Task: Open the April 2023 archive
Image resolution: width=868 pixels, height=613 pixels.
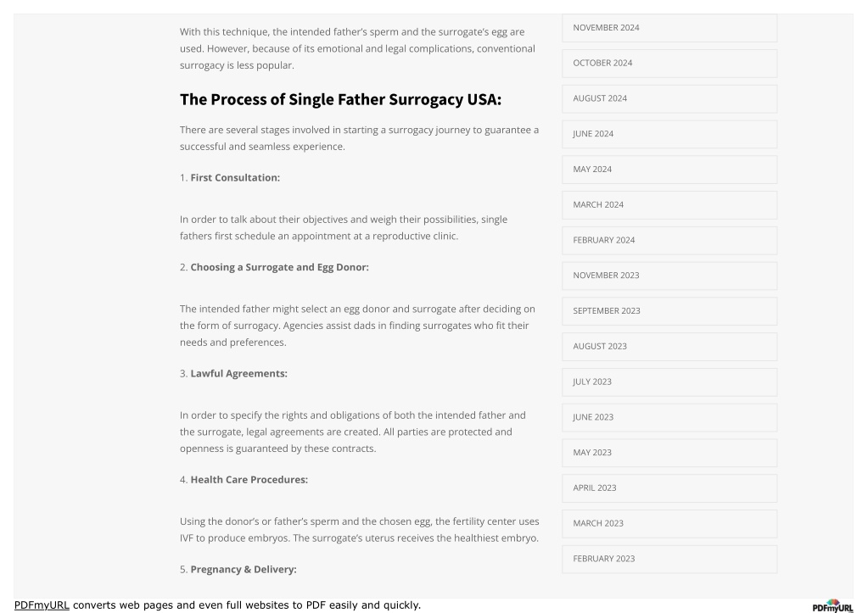Action: tap(669, 488)
